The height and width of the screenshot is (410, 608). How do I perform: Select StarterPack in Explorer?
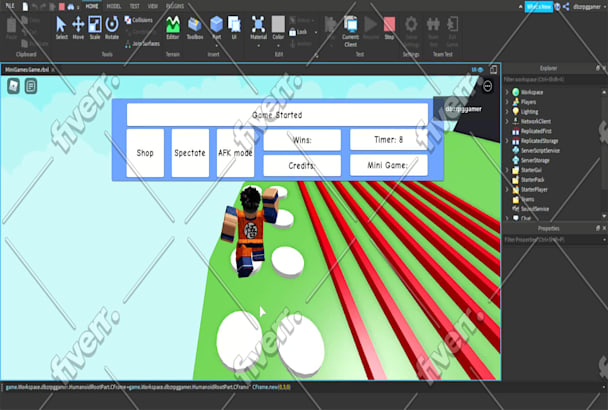coord(528,180)
